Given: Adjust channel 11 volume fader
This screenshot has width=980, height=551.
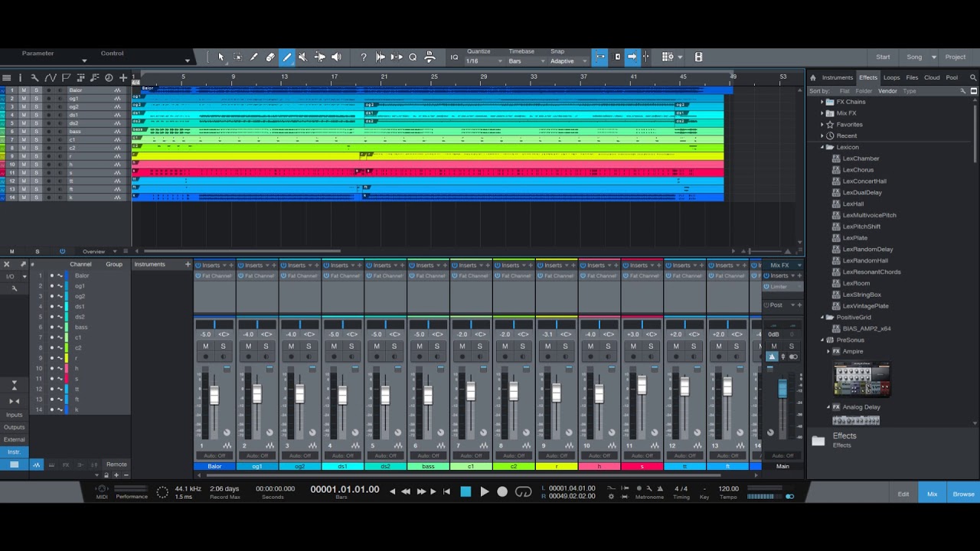Looking at the screenshot, I should point(642,386).
